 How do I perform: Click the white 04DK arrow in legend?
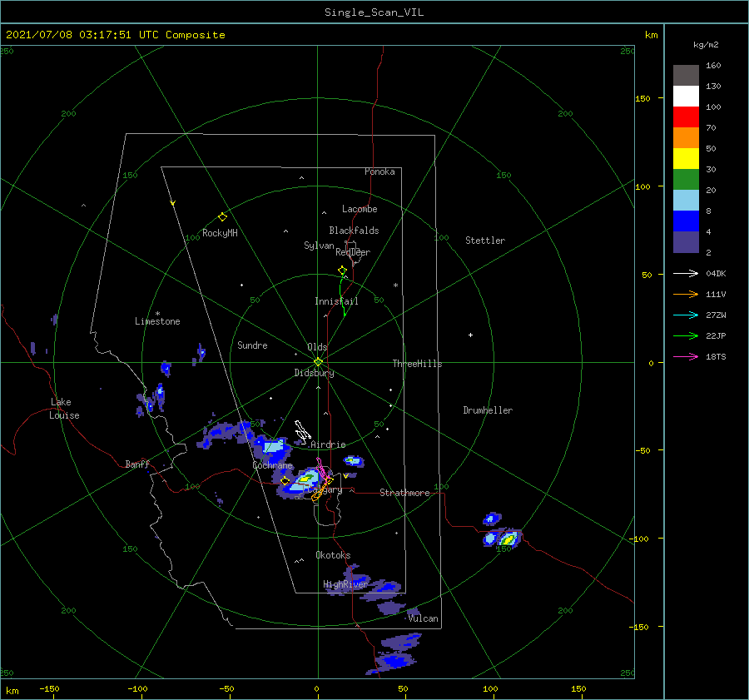pos(686,273)
